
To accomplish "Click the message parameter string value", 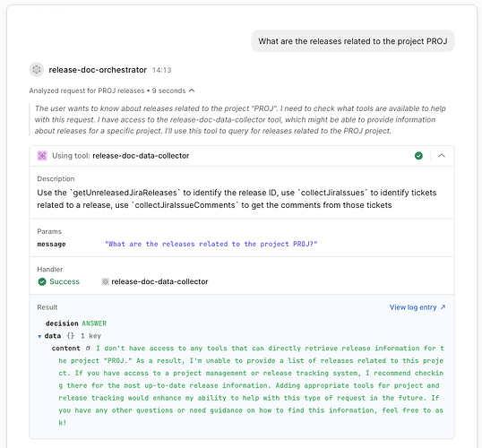I will [211, 244].
